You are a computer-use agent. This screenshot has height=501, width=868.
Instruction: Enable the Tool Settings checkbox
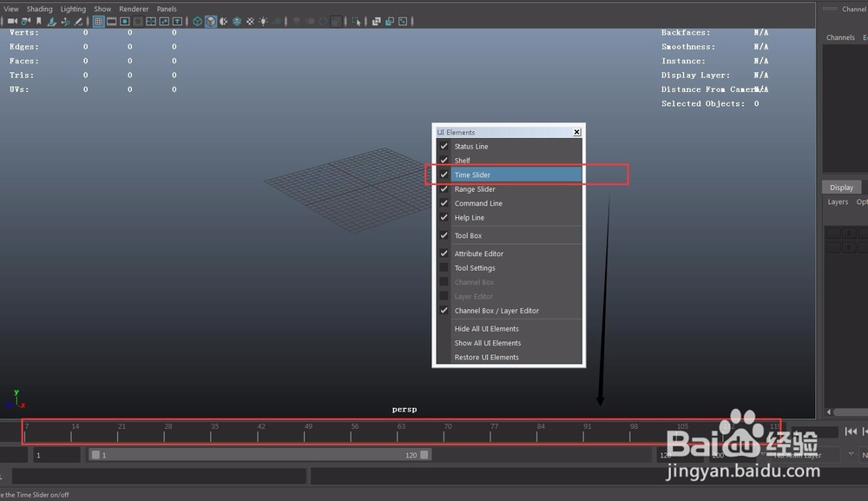tap(444, 268)
